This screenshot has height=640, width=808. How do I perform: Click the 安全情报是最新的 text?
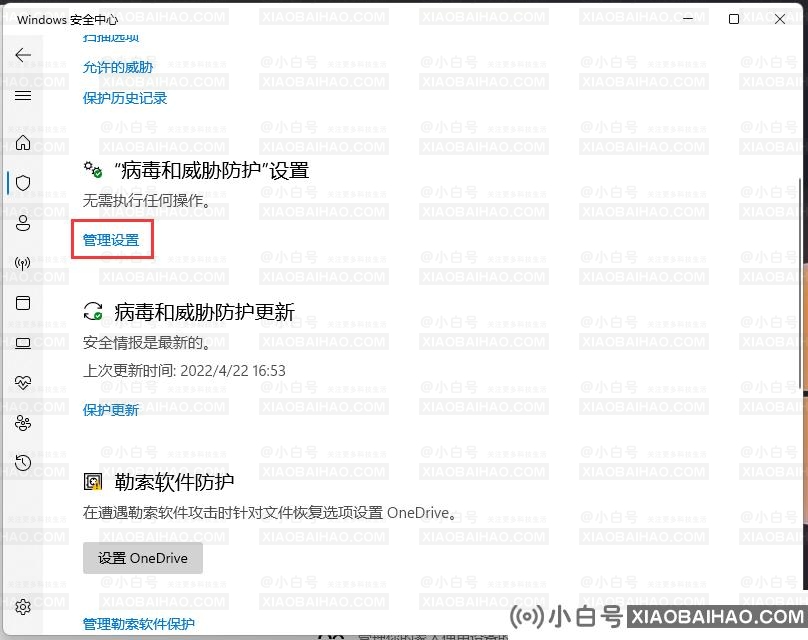click(x=146, y=342)
